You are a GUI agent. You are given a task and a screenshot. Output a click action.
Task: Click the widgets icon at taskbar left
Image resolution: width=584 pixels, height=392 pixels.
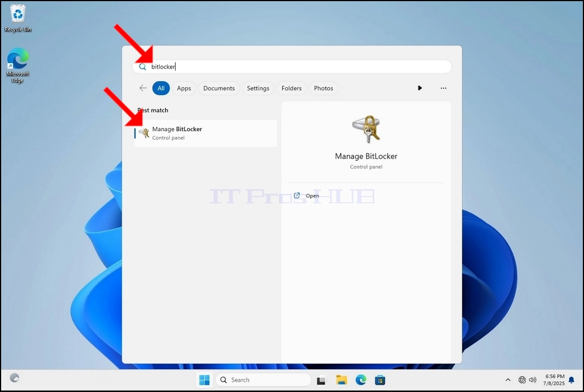click(x=15, y=378)
